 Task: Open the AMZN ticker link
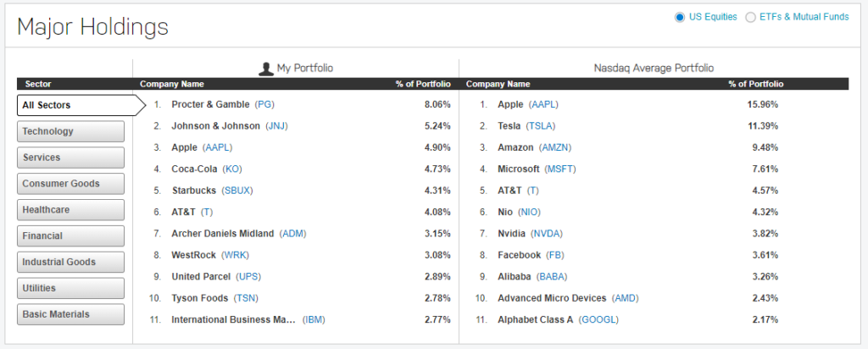pos(555,147)
